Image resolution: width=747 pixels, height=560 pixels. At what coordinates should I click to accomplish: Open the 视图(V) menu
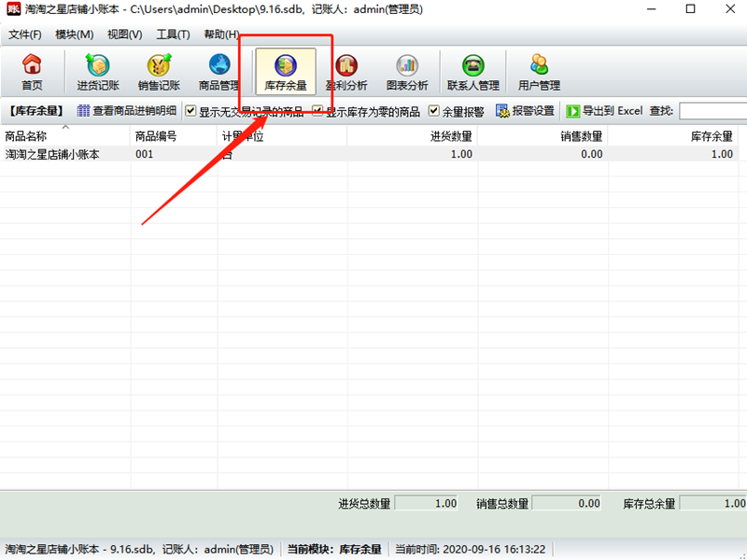click(x=125, y=35)
